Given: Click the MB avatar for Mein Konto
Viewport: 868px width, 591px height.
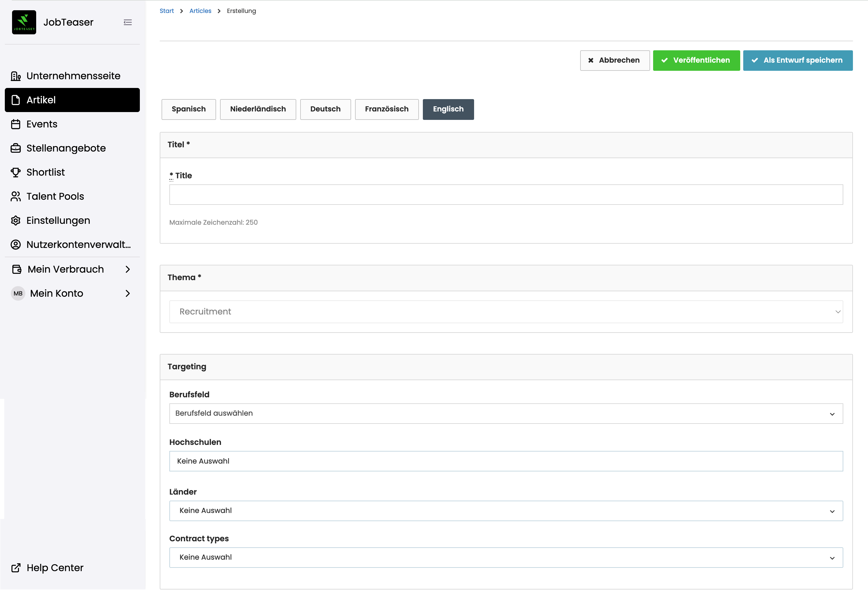Looking at the screenshot, I should 18,293.
